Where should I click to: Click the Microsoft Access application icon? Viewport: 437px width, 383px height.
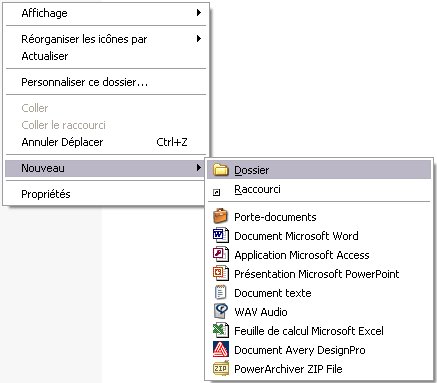click(x=220, y=254)
